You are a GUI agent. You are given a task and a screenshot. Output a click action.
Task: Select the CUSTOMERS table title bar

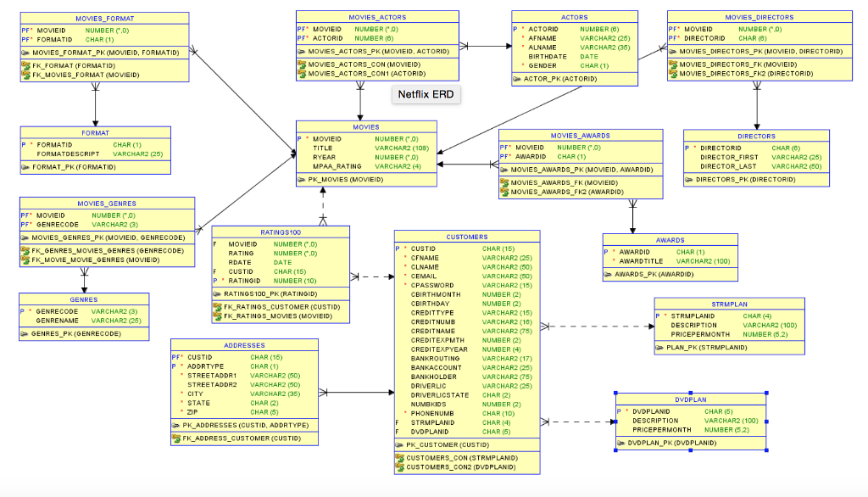(466, 237)
